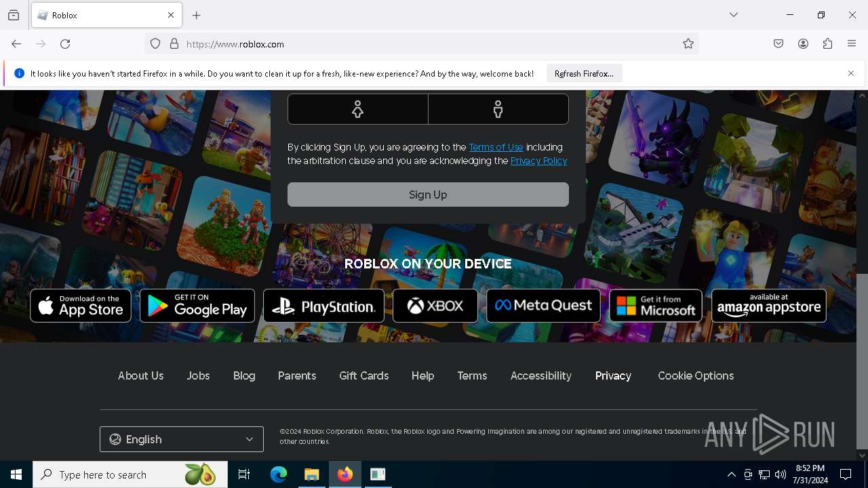This screenshot has width=868, height=488.
Task: Click the site security padlock icon
Action: (174, 44)
